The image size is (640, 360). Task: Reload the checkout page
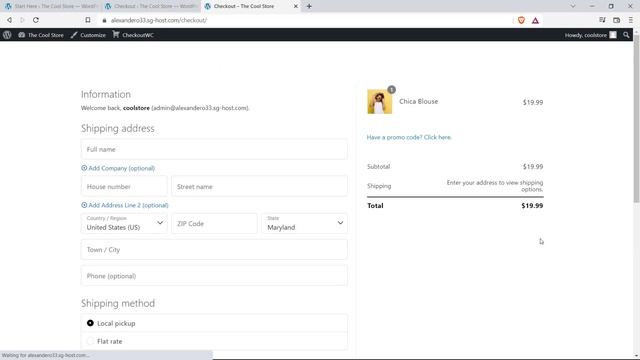pyautogui.click(x=36, y=20)
